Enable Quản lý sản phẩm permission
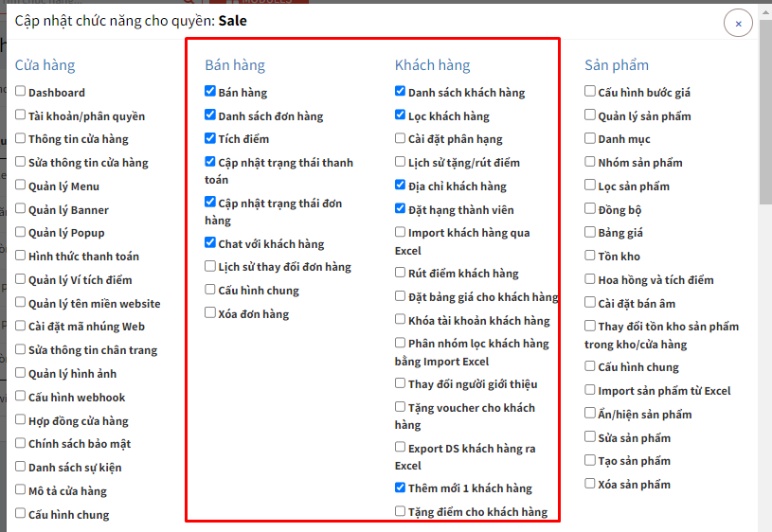 590,115
